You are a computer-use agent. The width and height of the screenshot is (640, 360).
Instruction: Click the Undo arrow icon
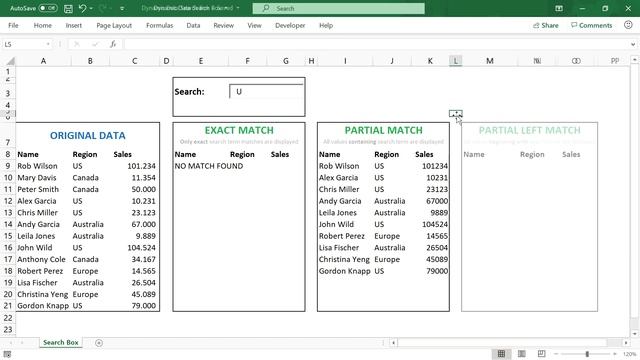pyautogui.click(x=82, y=8)
